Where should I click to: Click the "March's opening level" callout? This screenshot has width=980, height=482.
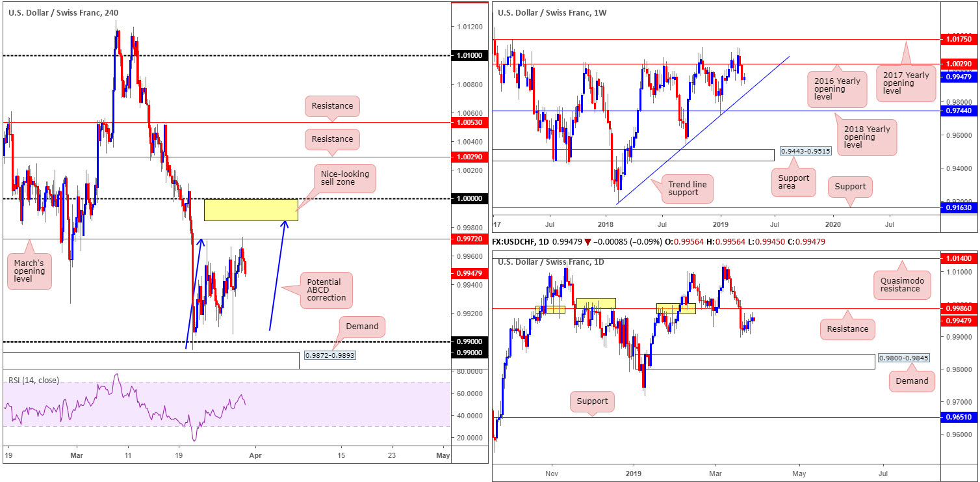click(x=28, y=265)
